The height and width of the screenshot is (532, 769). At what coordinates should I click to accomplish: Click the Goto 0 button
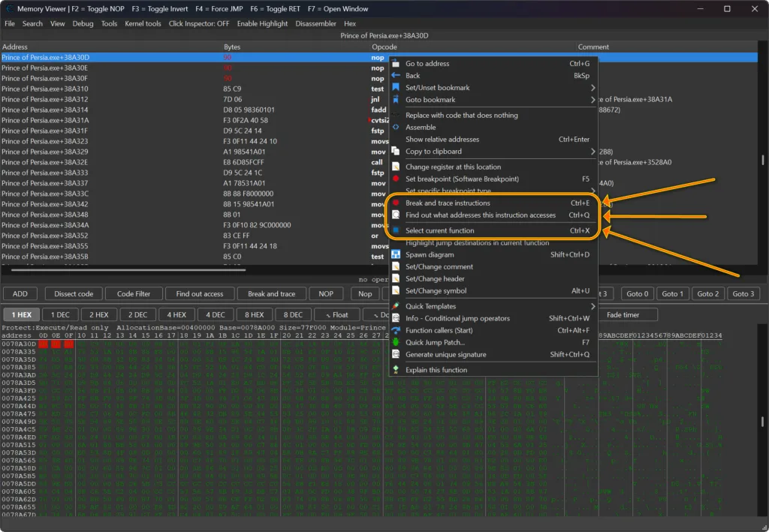(x=637, y=293)
